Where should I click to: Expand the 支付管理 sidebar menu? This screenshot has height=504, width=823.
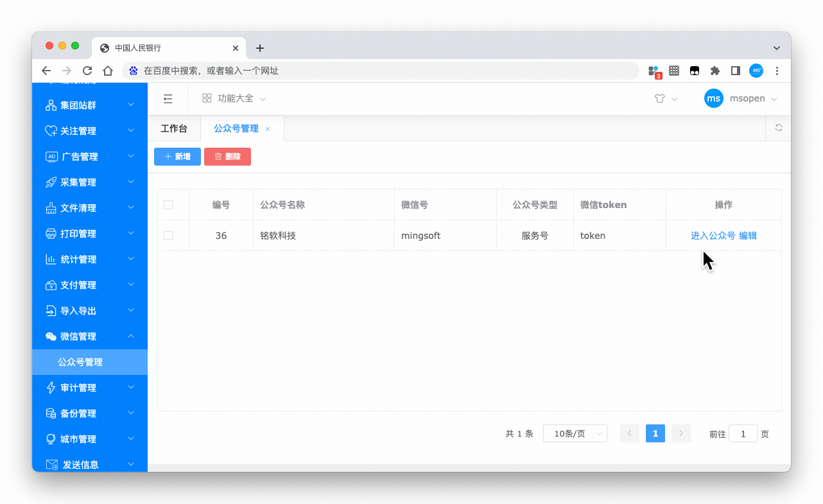pos(90,285)
